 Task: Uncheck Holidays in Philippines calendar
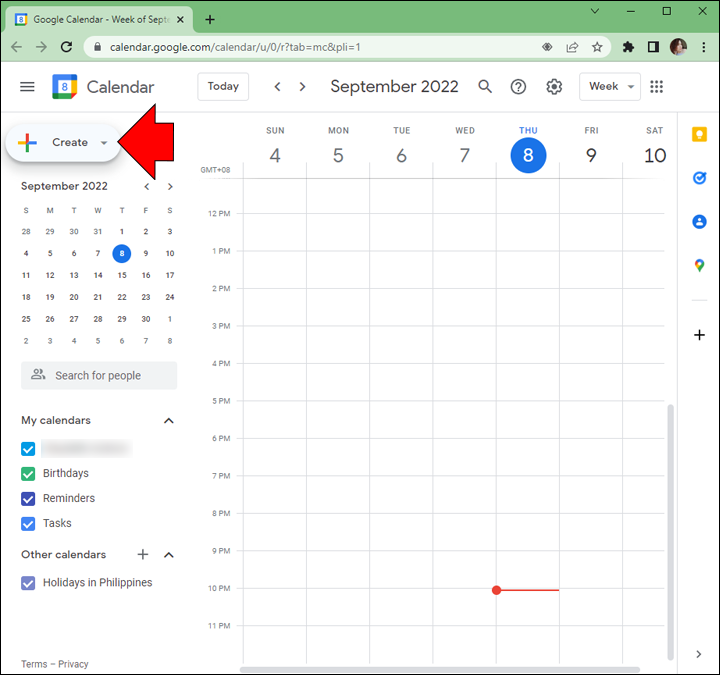(x=28, y=583)
